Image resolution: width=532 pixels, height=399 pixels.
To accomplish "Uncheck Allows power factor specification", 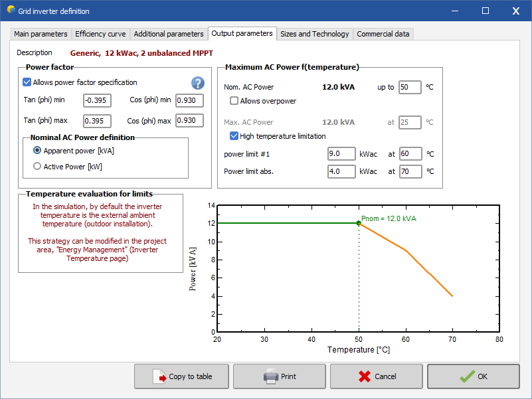I will pyautogui.click(x=27, y=82).
